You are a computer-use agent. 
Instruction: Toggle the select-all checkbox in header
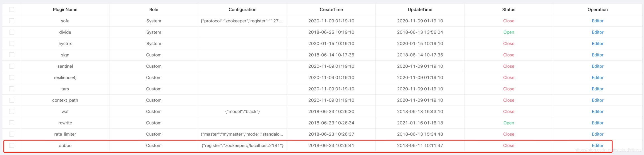tap(11, 10)
